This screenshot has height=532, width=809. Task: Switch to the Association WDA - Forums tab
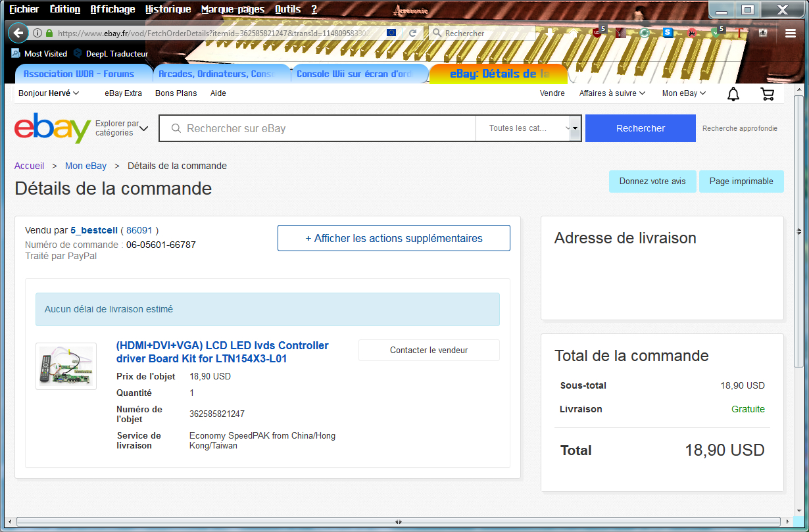[83, 74]
